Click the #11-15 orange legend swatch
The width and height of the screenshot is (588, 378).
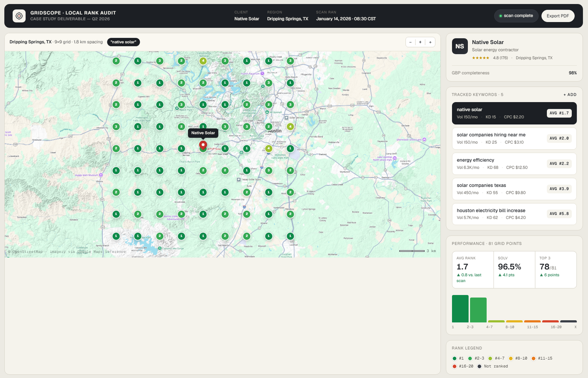pos(533,359)
